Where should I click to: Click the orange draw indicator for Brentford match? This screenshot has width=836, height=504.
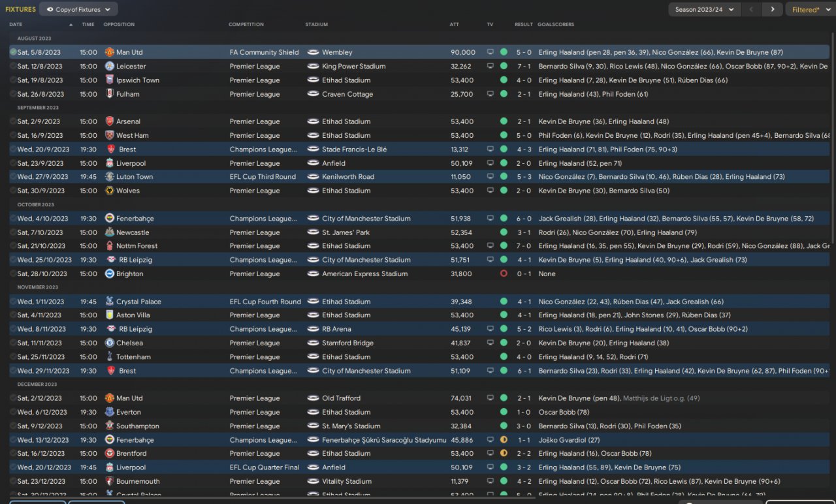tap(504, 454)
